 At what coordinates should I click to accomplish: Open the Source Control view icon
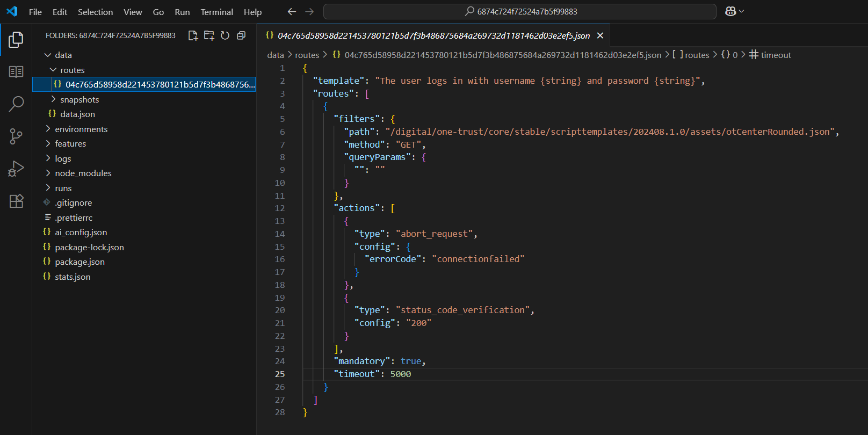[x=16, y=136]
